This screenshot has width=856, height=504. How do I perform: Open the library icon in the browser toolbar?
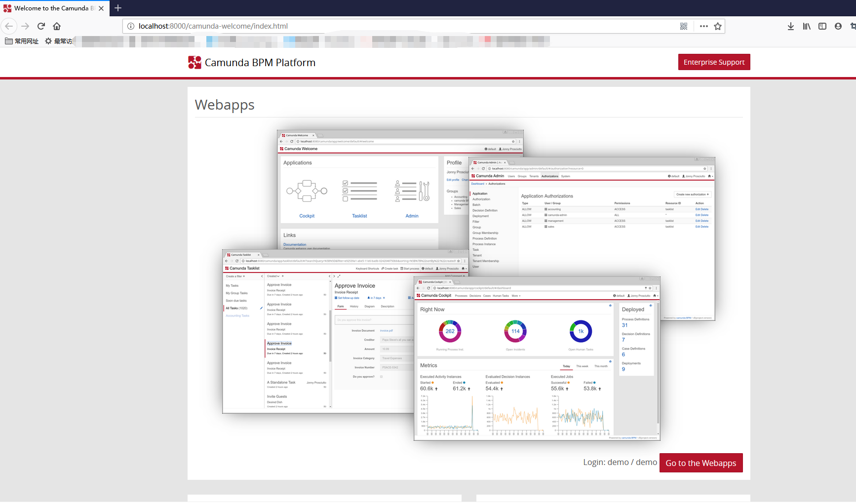[x=806, y=26]
